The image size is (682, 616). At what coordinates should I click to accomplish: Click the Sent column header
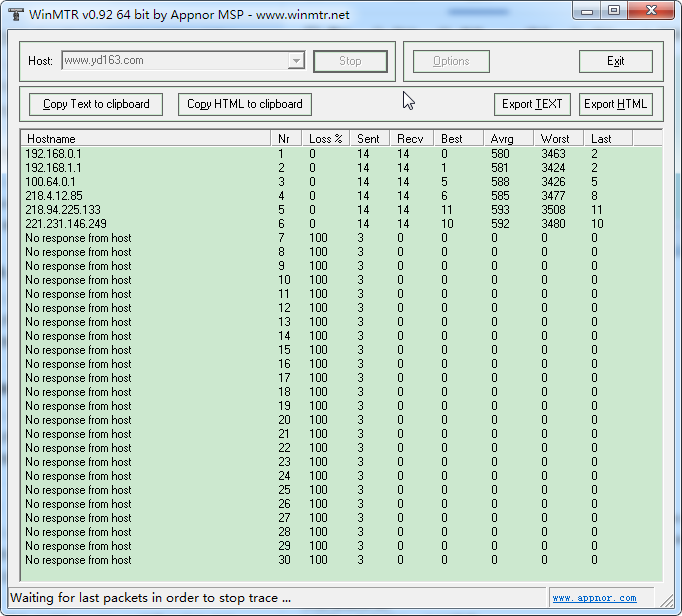click(x=370, y=139)
